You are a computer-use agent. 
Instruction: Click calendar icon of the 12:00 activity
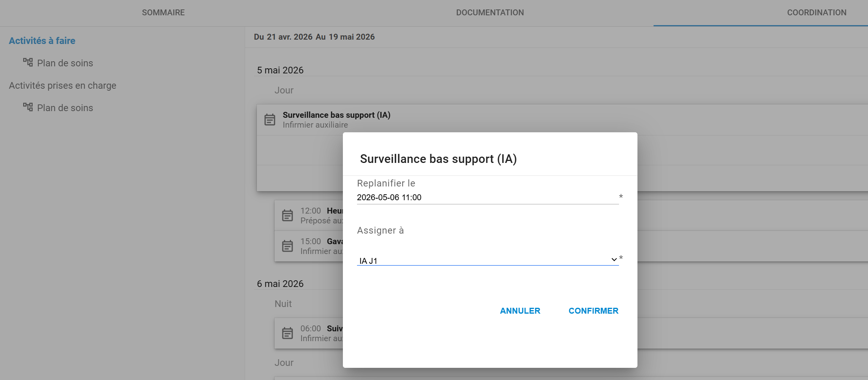[x=288, y=216]
